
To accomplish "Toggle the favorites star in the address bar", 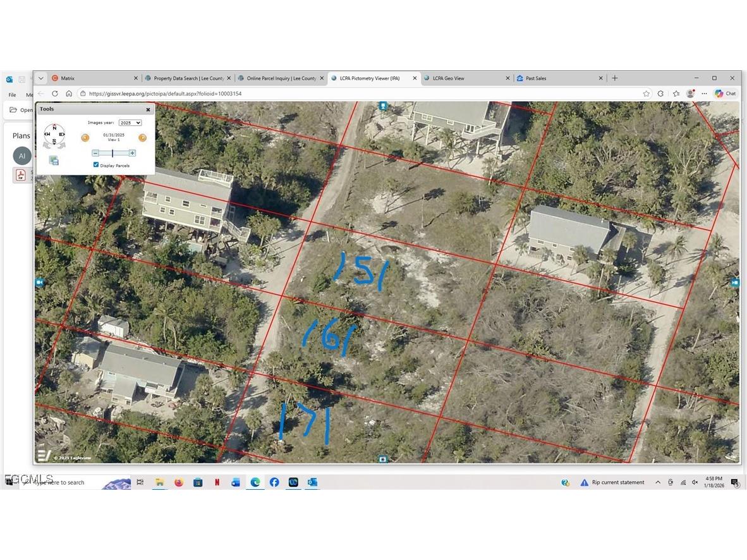I will pos(645,93).
